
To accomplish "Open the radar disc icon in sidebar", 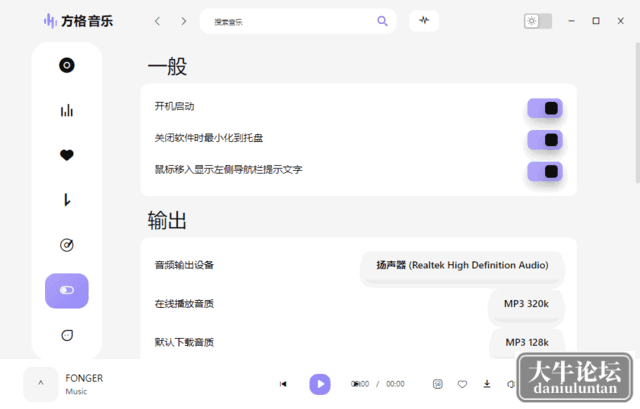I will tap(67, 245).
